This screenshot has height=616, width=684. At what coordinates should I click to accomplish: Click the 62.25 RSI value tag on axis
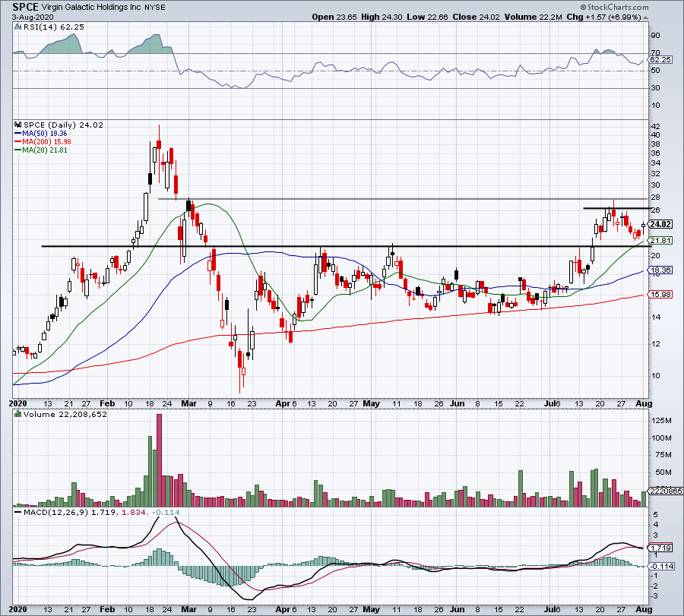660,60
